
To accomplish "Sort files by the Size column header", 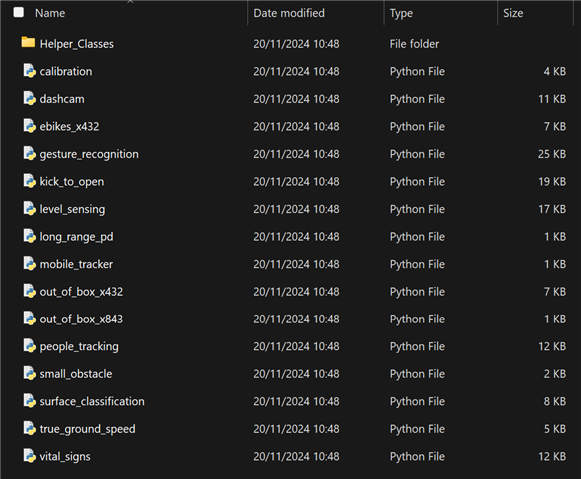I will point(513,13).
